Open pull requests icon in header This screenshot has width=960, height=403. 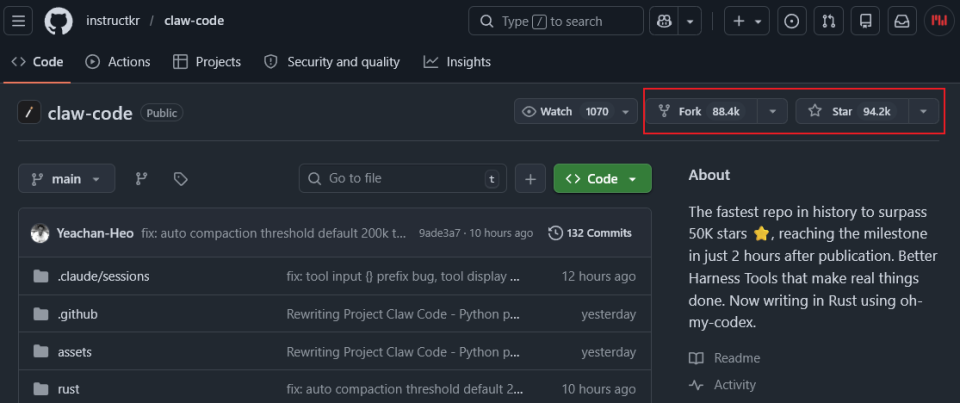click(829, 21)
